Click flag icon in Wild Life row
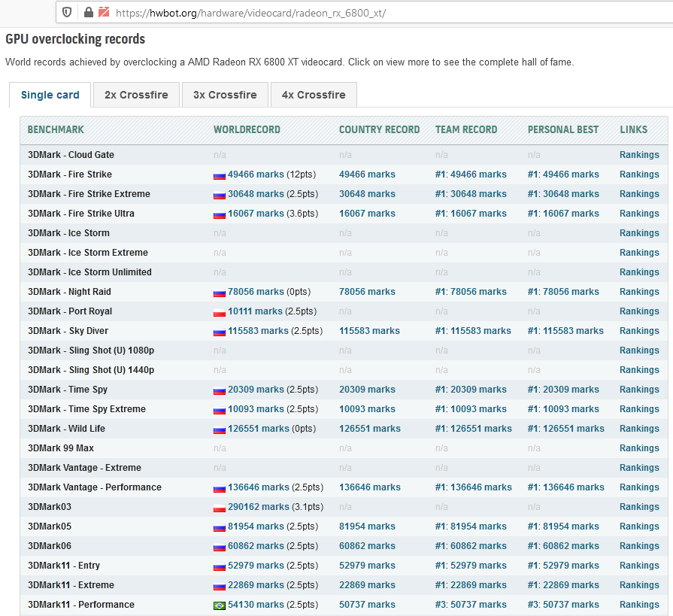This screenshot has height=616, width=673. coord(220,429)
